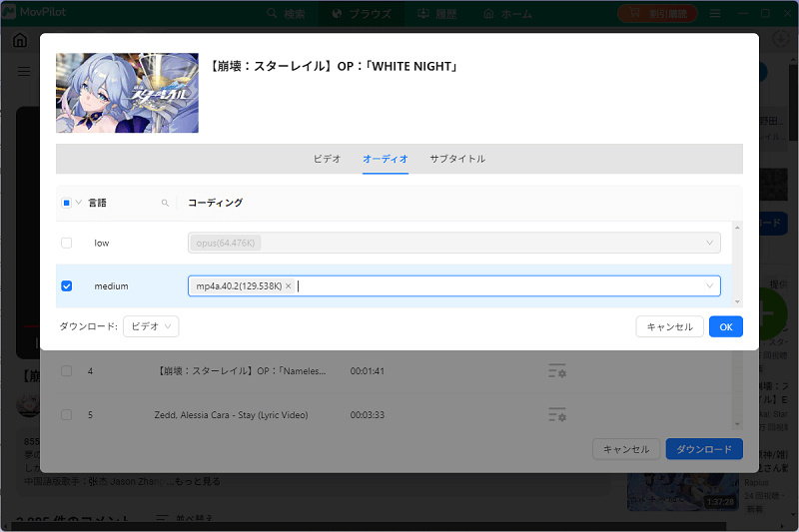Open the ホーム top navigation tab
This screenshot has width=799, height=532.
pos(507,13)
